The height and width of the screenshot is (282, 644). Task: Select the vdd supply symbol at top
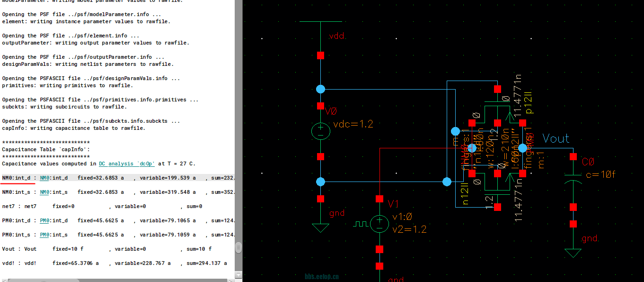pos(321,21)
